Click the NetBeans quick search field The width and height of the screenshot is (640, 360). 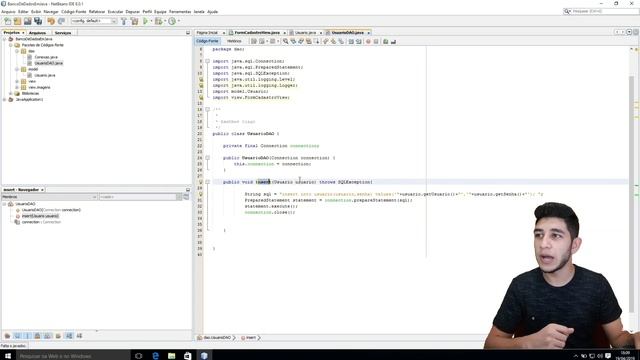(x=601, y=11)
